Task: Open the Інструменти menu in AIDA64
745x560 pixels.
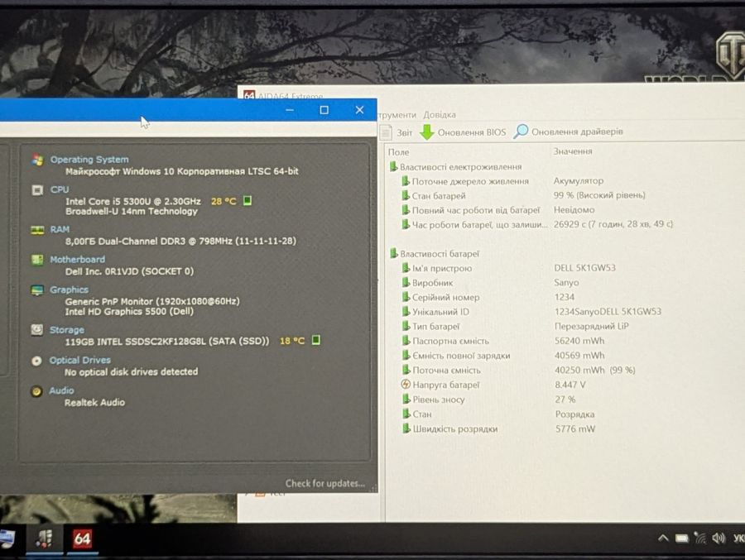Action: click(397, 115)
